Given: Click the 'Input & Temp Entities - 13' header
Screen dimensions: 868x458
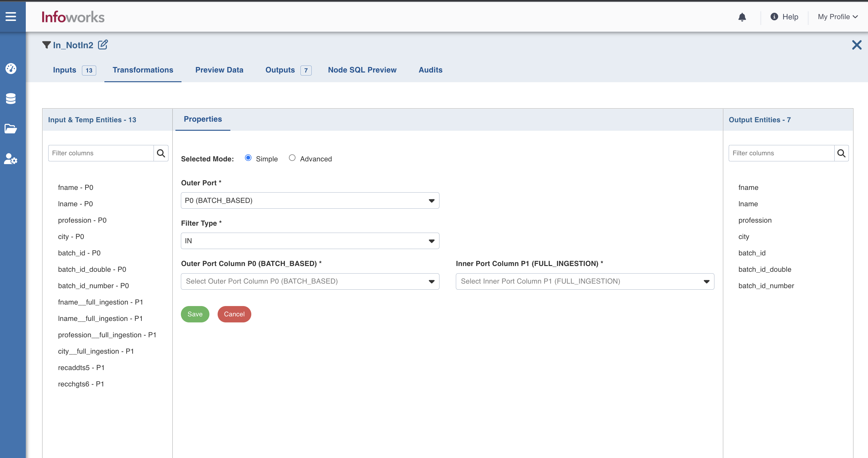Looking at the screenshot, I should coord(92,120).
